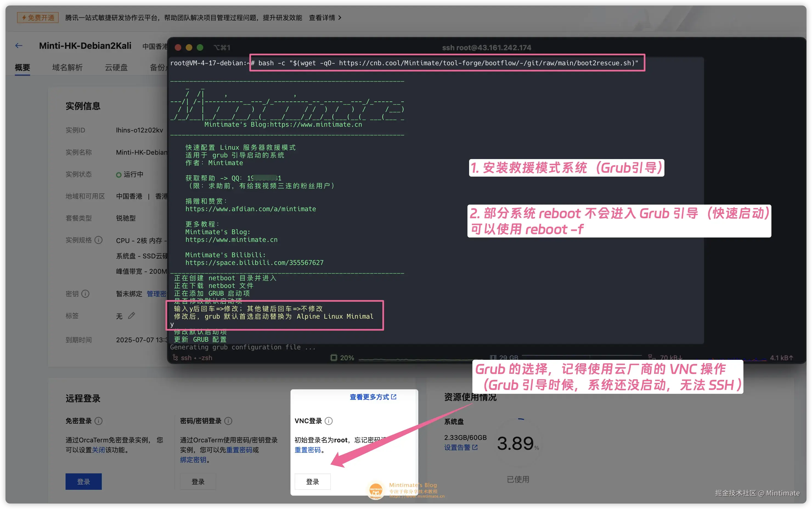
Task: Click the info icon beside VNC登录
Action: [x=329, y=421]
